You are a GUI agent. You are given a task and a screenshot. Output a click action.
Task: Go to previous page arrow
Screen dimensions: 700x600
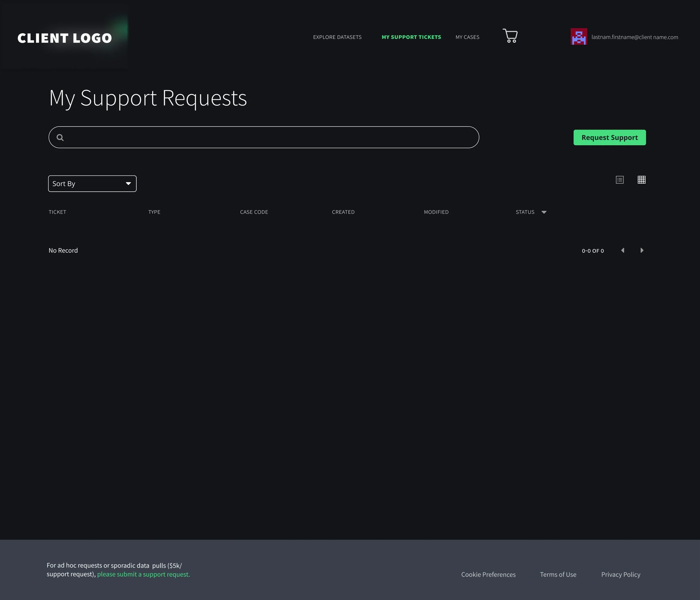[x=623, y=250]
